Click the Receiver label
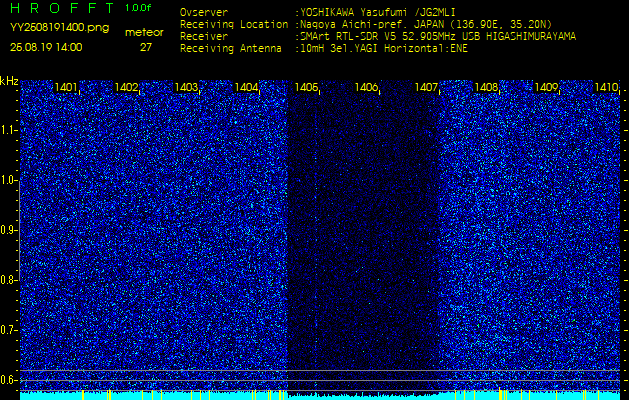This screenshot has height=400, width=629. (x=204, y=37)
